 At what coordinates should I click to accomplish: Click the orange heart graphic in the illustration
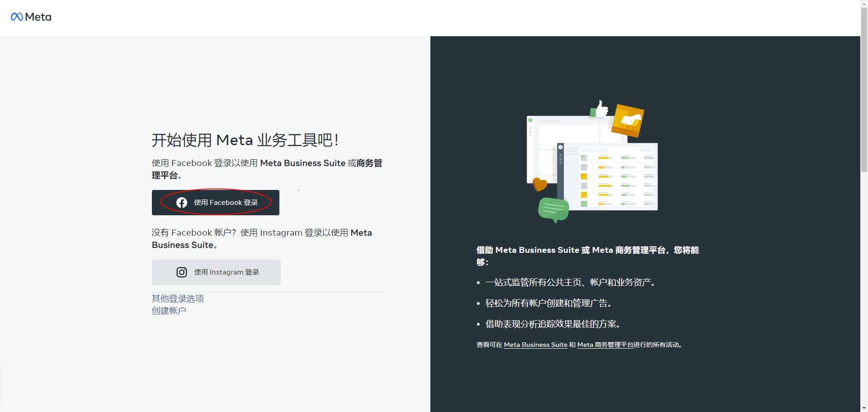[x=539, y=184]
